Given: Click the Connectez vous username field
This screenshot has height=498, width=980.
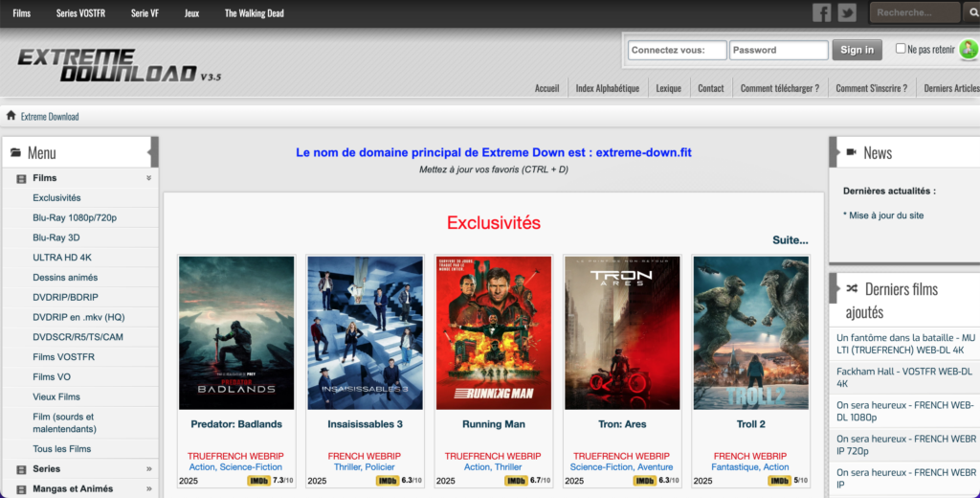Looking at the screenshot, I should (677, 50).
